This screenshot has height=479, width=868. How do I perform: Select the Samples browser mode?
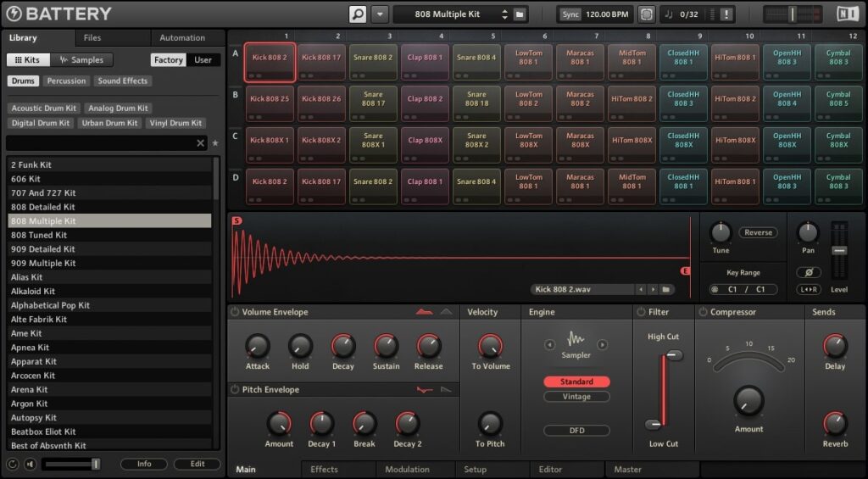click(x=81, y=60)
